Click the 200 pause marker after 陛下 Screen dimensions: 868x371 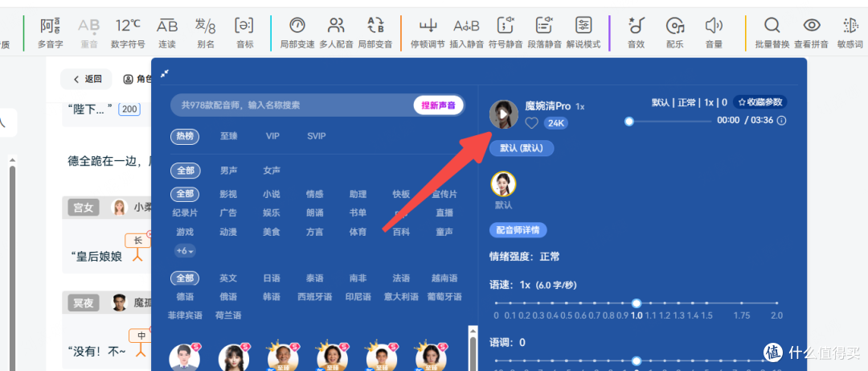pyautogui.click(x=129, y=109)
